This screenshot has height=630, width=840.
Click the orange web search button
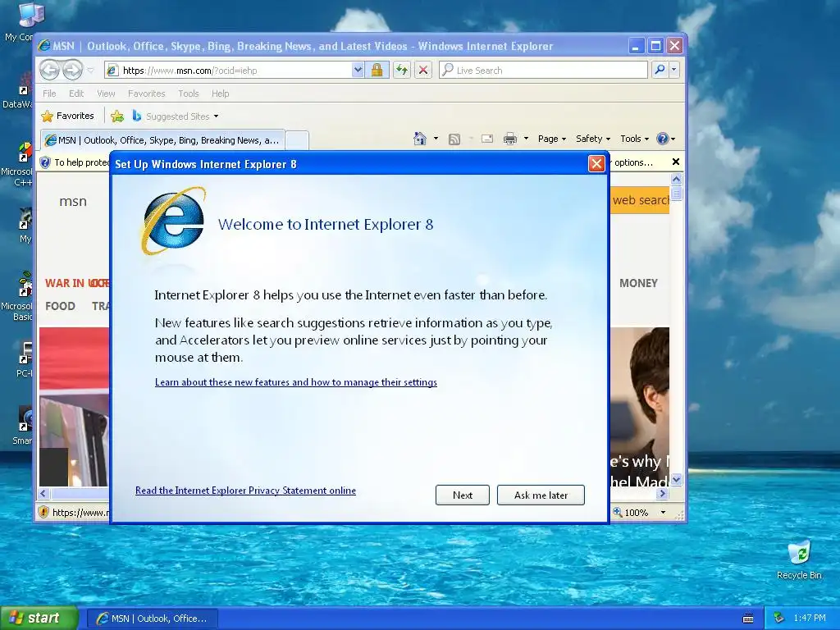coord(640,200)
